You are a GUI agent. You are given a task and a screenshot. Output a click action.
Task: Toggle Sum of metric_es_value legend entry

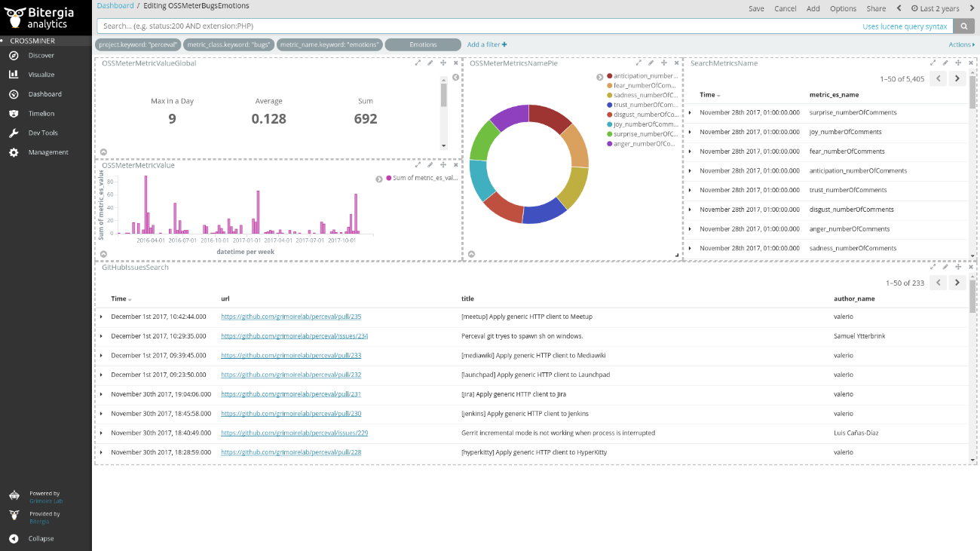click(421, 178)
